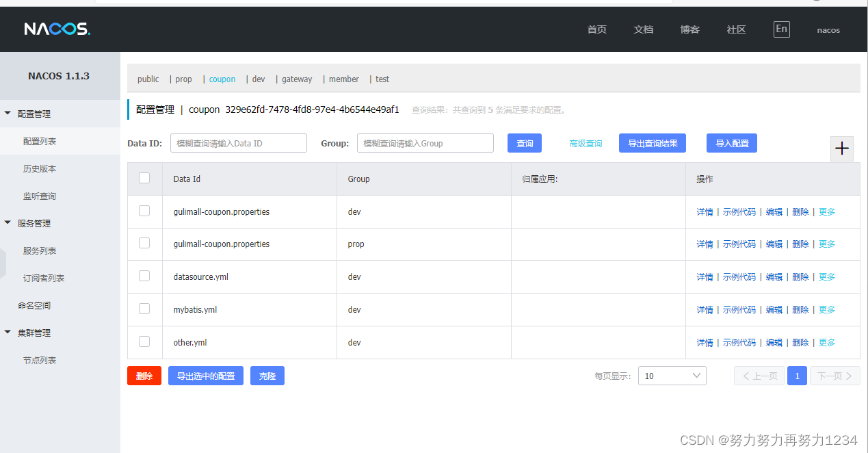
Task: Click the plus icon to add config
Action: click(842, 148)
